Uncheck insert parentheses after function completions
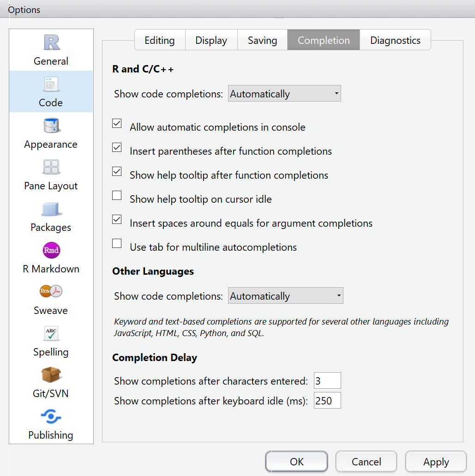This screenshot has height=476, width=475. 117,148
